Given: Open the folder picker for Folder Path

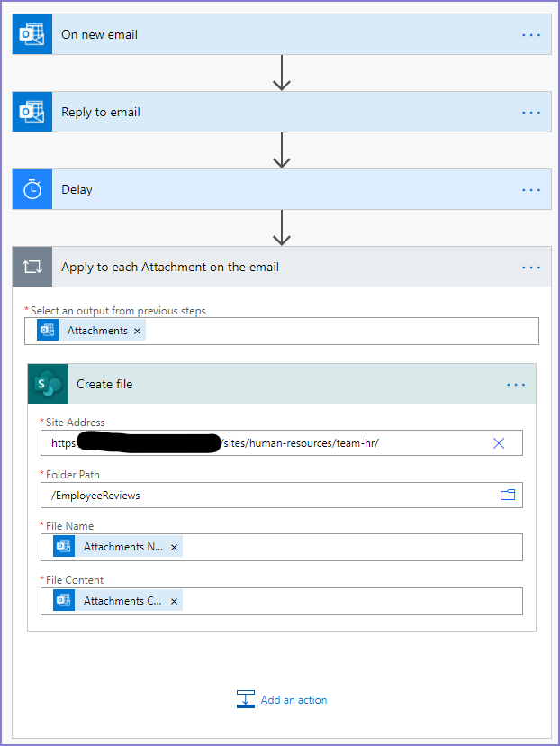Looking at the screenshot, I should pos(508,495).
